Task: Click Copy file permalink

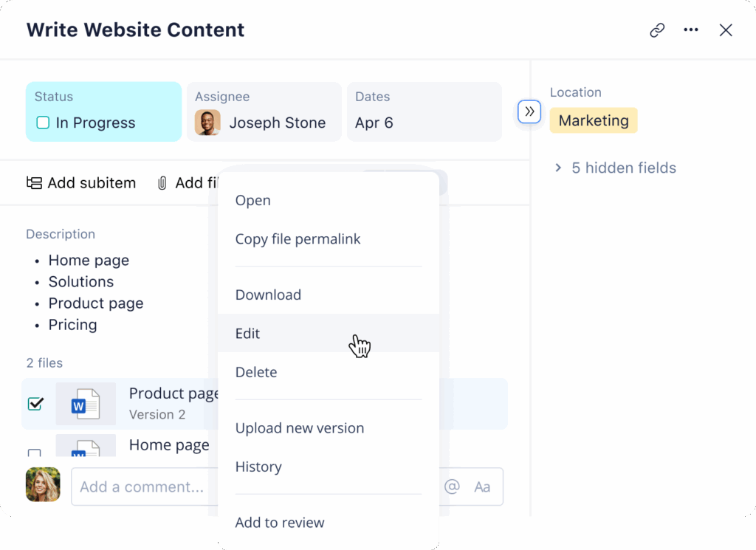Action: 298,239
